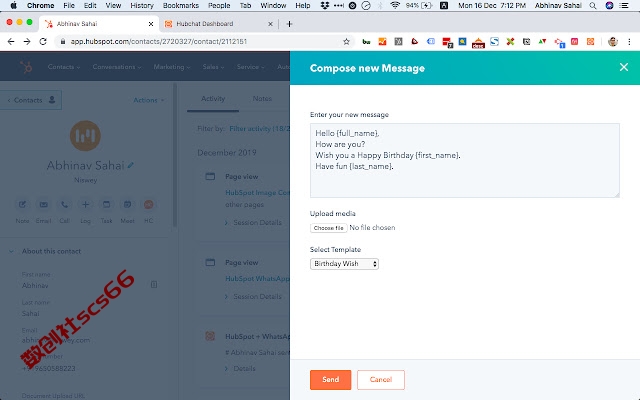The image size is (640, 400).
Task: Open the Actions dropdown
Action: (x=149, y=100)
